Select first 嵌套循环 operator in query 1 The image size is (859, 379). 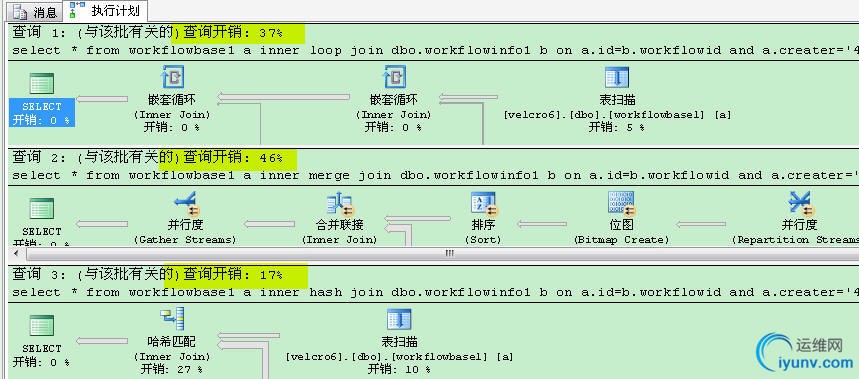(172, 77)
